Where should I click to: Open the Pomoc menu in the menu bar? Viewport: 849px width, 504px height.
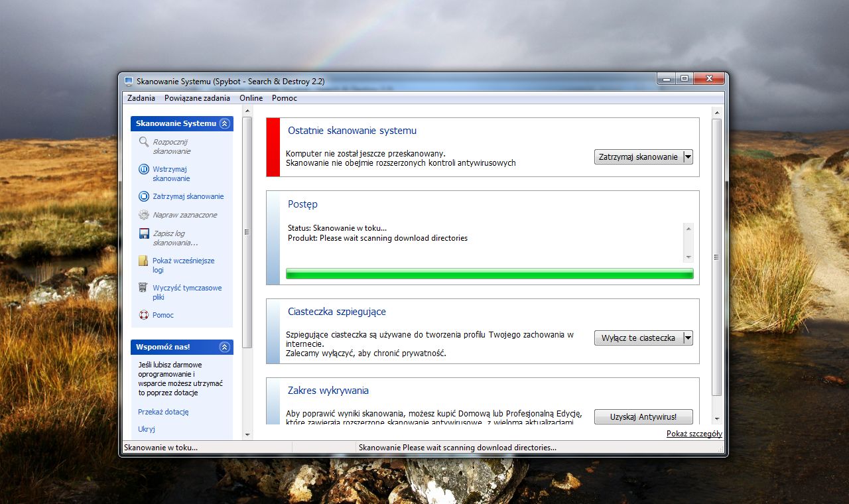pyautogui.click(x=285, y=98)
